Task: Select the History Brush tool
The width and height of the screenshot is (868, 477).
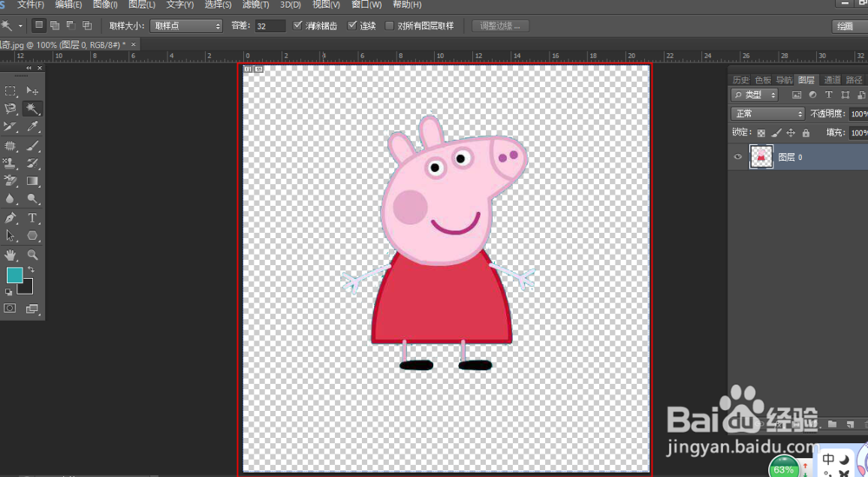Action: (32, 162)
